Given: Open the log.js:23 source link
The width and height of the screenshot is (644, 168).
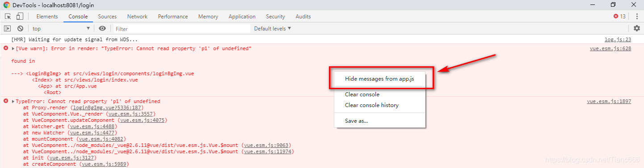Looking at the screenshot, I should tap(618, 39).
